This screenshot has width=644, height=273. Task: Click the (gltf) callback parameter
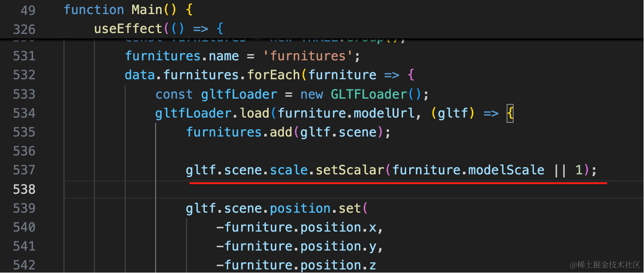coord(453,113)
